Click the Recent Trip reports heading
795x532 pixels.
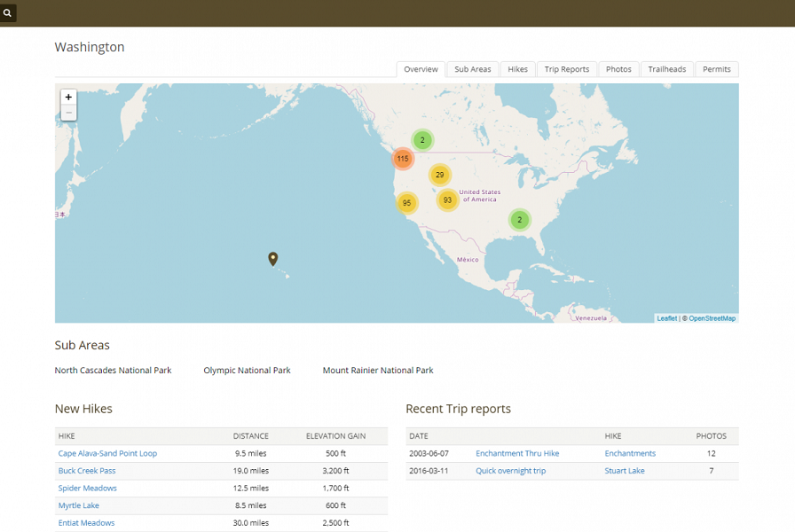pos(459,409)
